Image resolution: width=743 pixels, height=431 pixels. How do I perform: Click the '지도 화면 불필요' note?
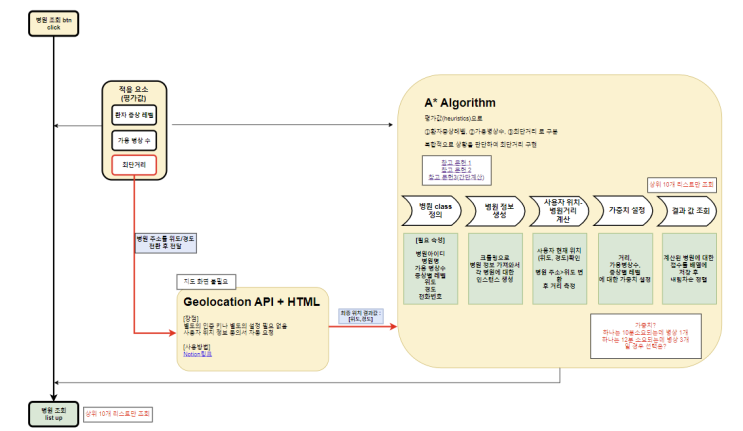tap(206, 281)
